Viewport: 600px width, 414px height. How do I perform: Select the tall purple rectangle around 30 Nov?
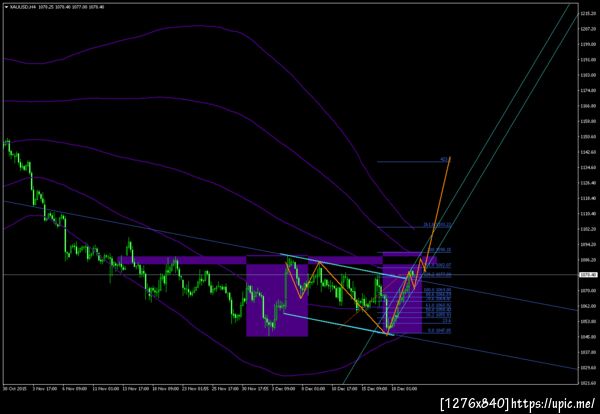[277, 295]
